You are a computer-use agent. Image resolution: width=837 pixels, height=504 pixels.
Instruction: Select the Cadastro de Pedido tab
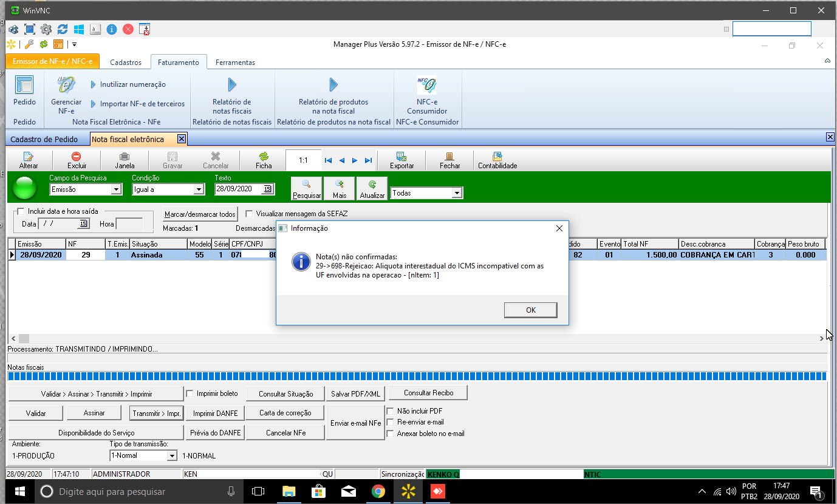click(x=44, y=139)
